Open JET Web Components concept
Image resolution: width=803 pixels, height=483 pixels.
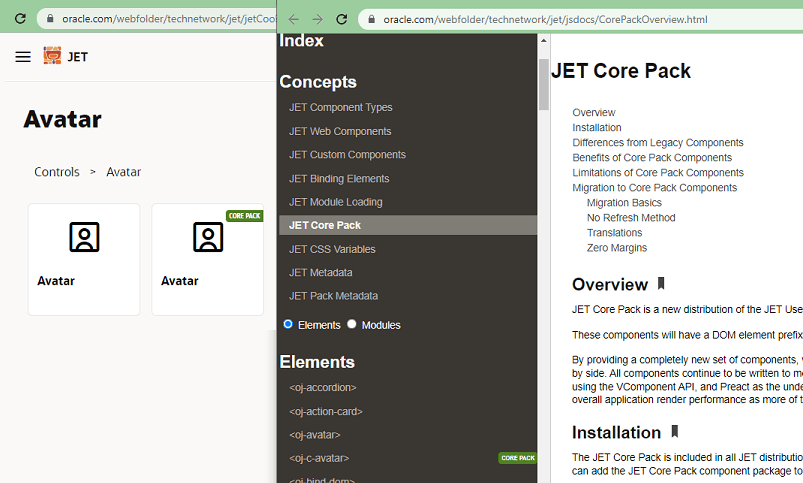click(x=340, y=132)
